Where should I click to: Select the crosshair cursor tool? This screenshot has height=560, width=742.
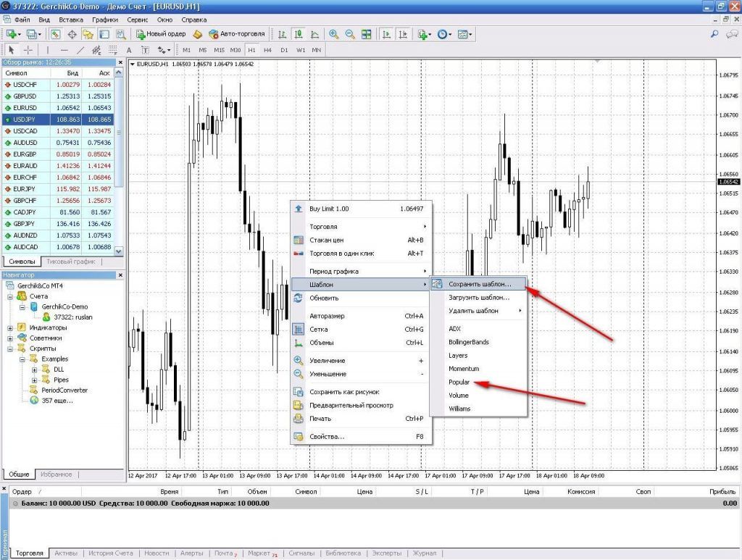tap(28, 50)
